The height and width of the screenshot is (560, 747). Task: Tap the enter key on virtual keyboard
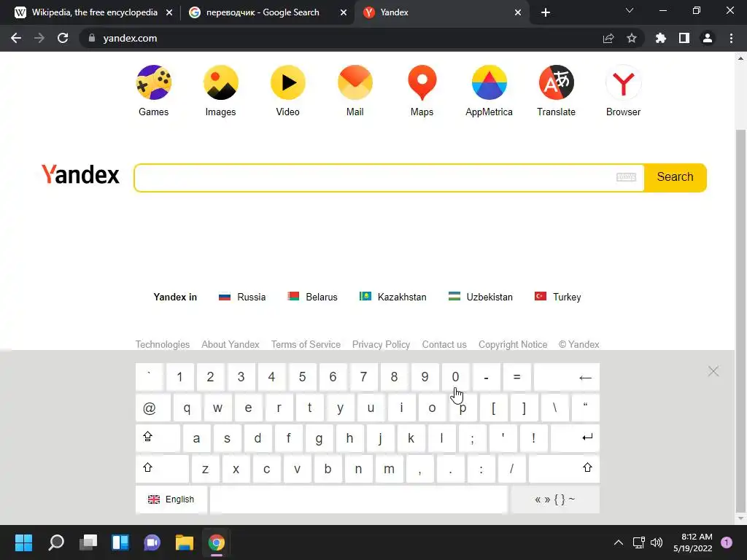(575, 438)
